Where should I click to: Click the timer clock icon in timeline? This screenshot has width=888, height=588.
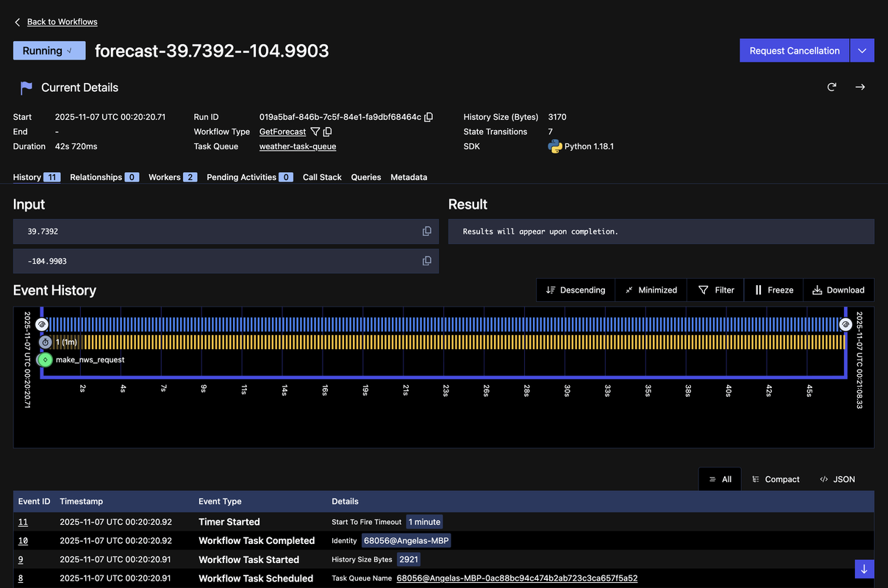(x=45, y=342)
